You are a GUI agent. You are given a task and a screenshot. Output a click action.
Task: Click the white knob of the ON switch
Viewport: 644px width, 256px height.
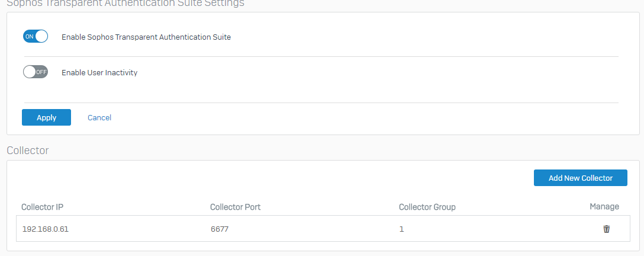click(x=41, y=37)
